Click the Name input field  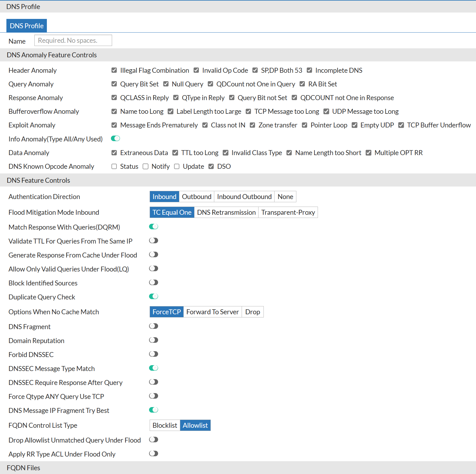coord(73,40)
